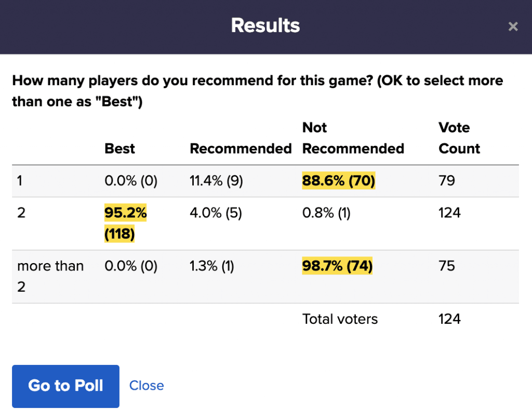Click the vote count 75 cell
532x410 pixels.
coord(447,266)
